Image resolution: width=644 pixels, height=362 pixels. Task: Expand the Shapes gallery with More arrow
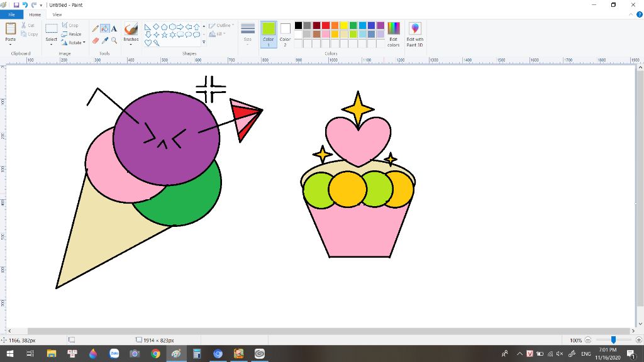pos(204,42)
